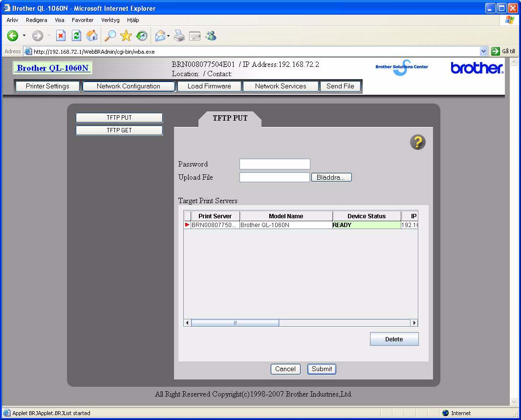Click the Brother QL-1060N model cell
The image size is (521, 420).
[286, 225]
